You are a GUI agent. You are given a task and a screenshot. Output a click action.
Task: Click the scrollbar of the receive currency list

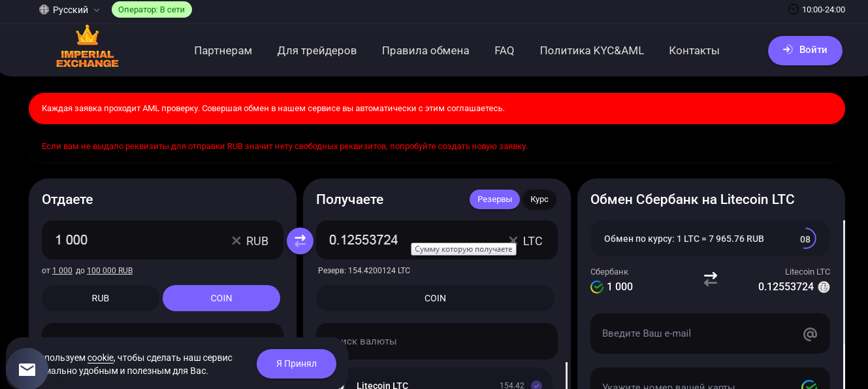click(566, 375)
